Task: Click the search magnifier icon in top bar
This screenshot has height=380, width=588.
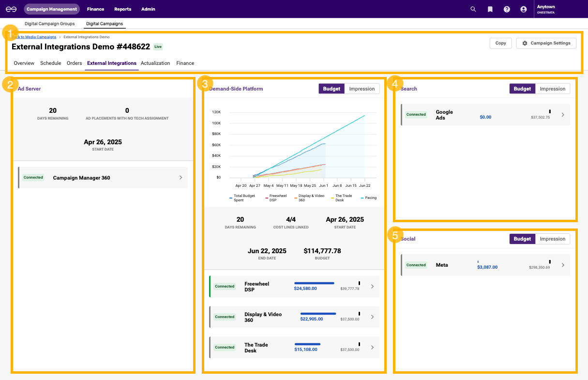Action: coord(473,9)
